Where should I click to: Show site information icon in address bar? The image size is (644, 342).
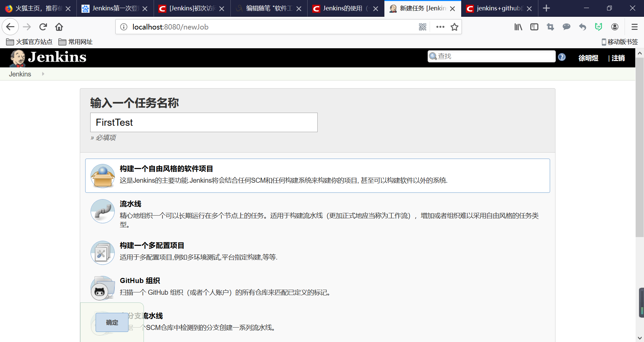(124, 27)
